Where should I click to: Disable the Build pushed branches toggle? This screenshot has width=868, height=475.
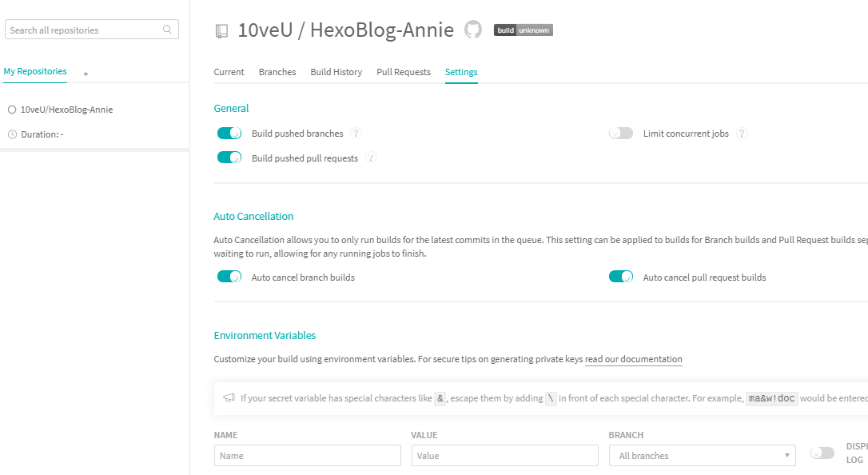[229, 134]
